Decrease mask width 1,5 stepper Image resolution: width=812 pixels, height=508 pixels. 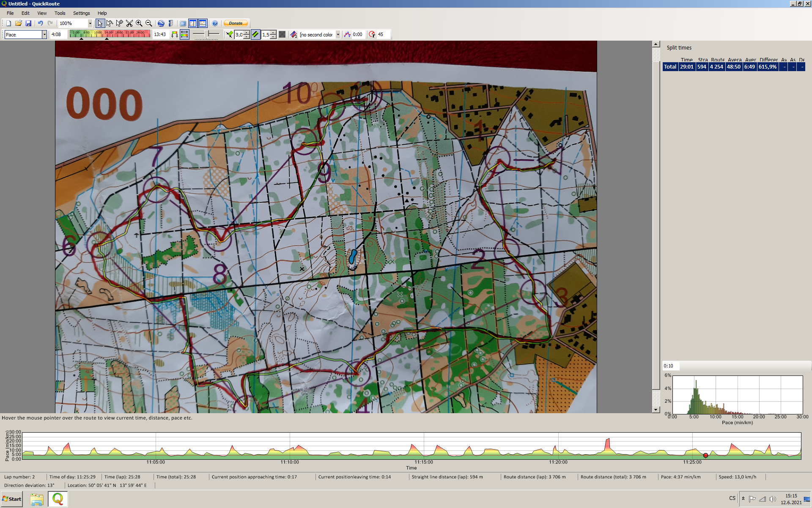point(273,37)
